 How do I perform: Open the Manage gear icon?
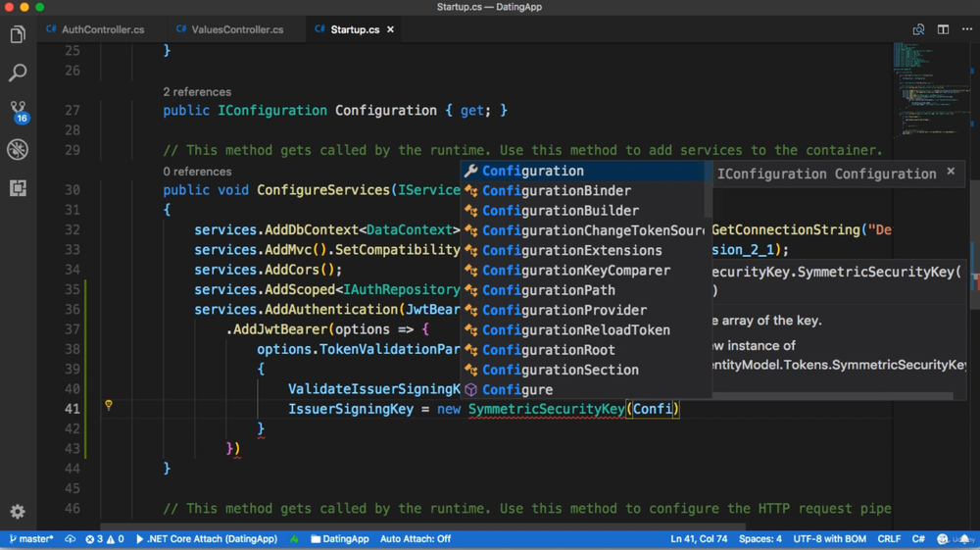point(18,512)
